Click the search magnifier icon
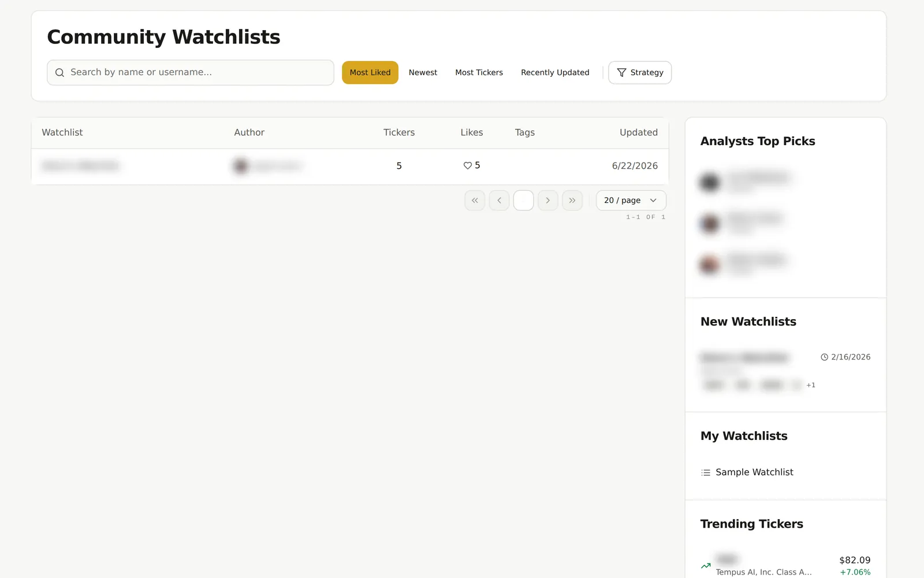This screenshot has width=924, height=578. click(59, 73)
